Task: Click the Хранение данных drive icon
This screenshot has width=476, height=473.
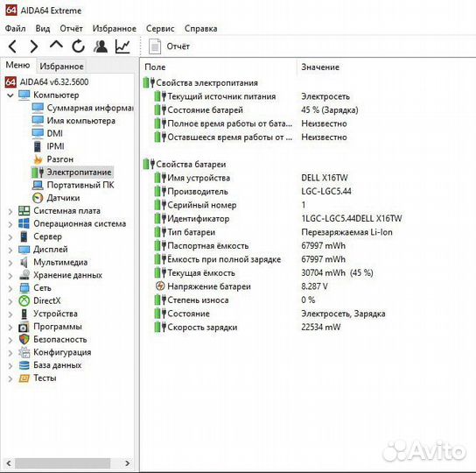Action: [x=24, y=275]
